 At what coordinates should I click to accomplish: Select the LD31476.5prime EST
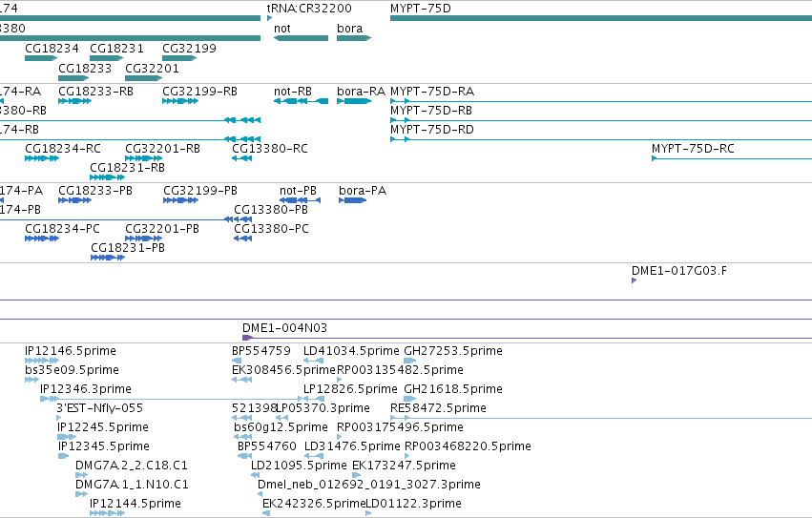pos(314,456)
